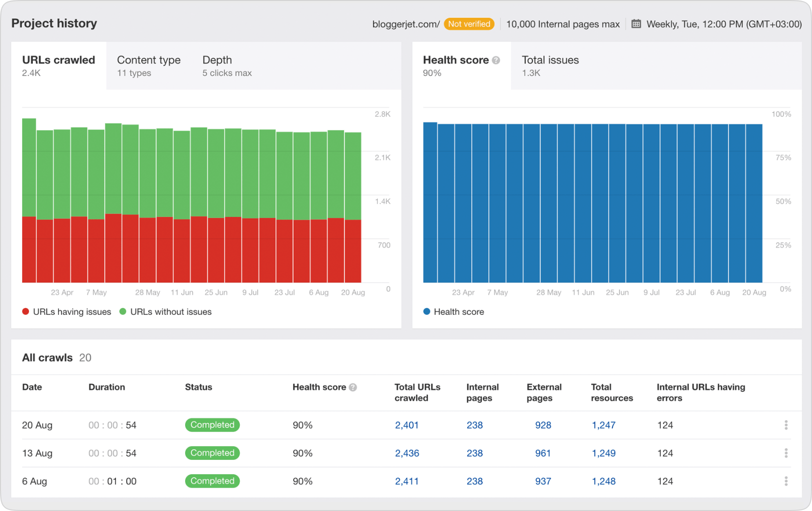Toggle Health score legend item

(458, 312)
